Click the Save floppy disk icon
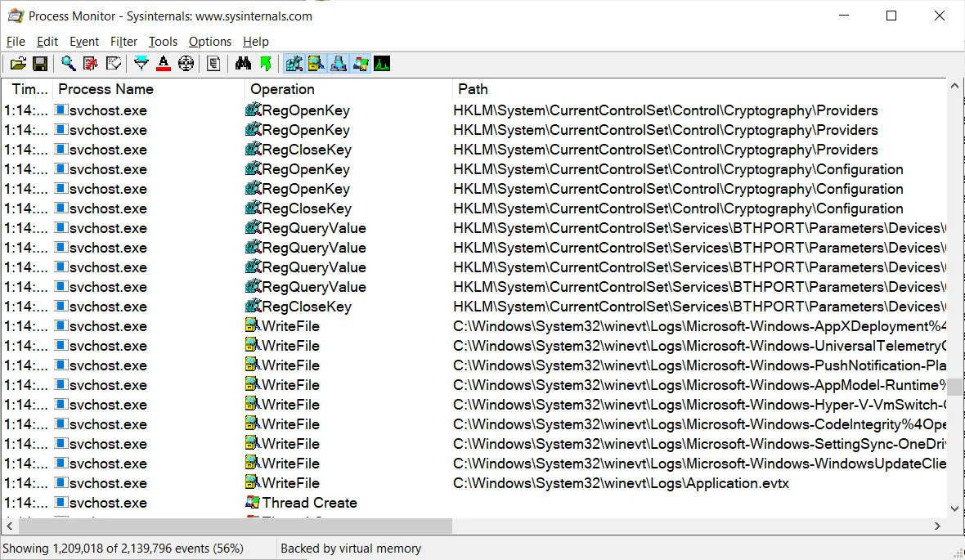The width and height of the screenshot is (965, 560). [40, 64]
